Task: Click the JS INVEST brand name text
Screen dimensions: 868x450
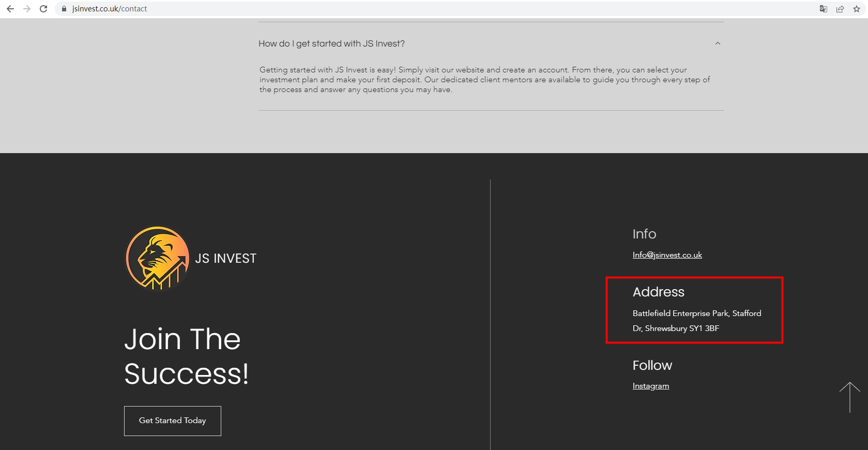Action: pyautogui.click(x=225, y=259)
